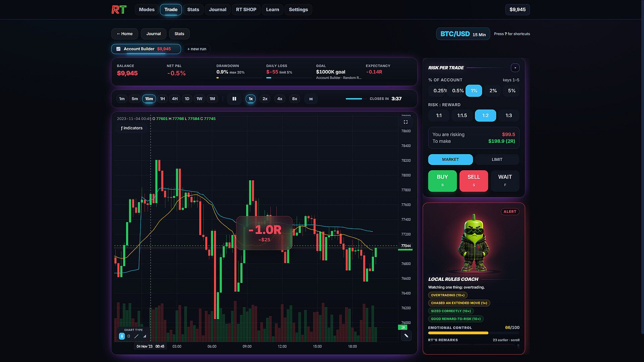644x362 pixels.
Task: Collapse the Risk Per Trade panel
Action: click(x=515, y=68)
